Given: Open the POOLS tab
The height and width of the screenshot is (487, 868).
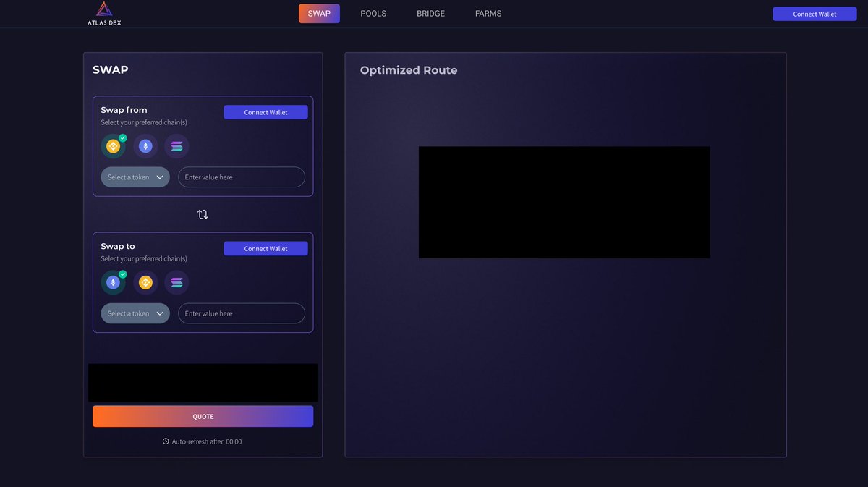Looking at the screenshot, I should pyautogui.click(x=373, y=14).
